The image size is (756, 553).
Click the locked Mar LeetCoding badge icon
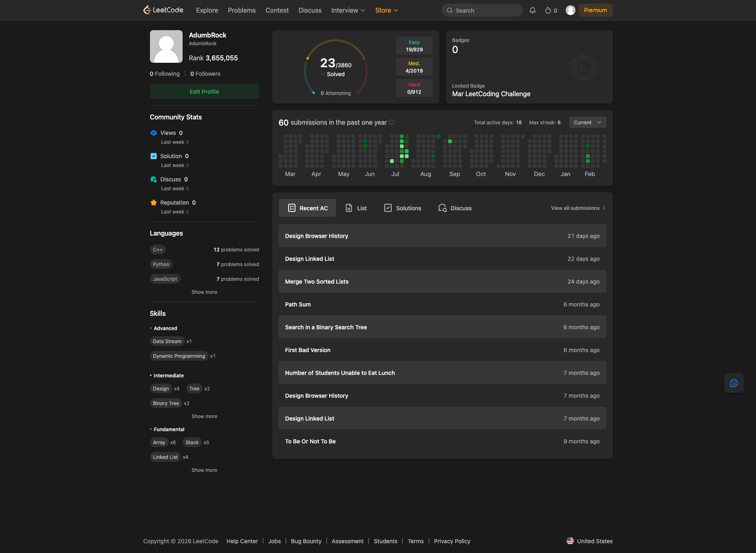[584, 68]
